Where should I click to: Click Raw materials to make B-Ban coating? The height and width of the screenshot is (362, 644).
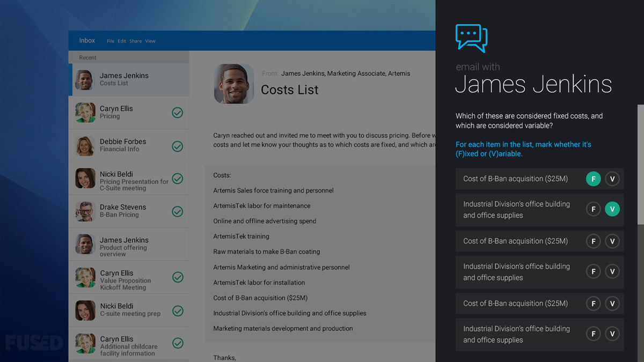266,252
